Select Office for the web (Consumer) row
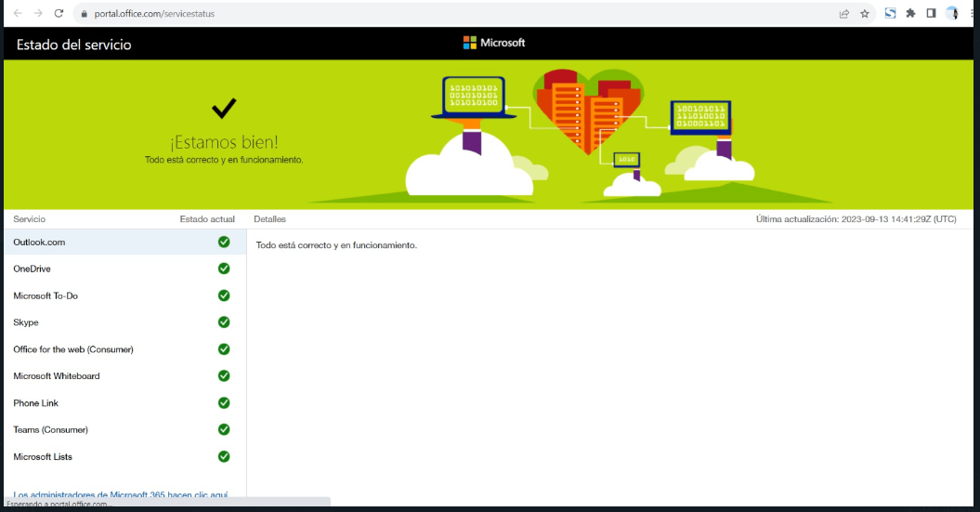Viewport: 980px width, 512px height. 125,349
